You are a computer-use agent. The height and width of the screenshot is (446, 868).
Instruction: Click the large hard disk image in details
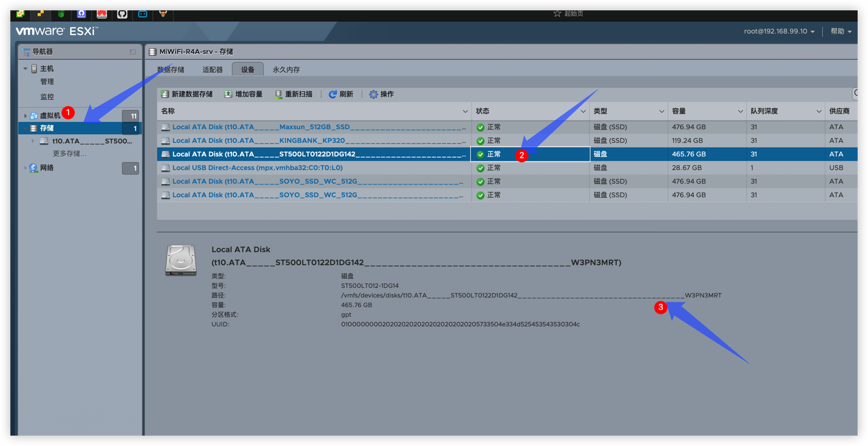click(x=181, y=260)
